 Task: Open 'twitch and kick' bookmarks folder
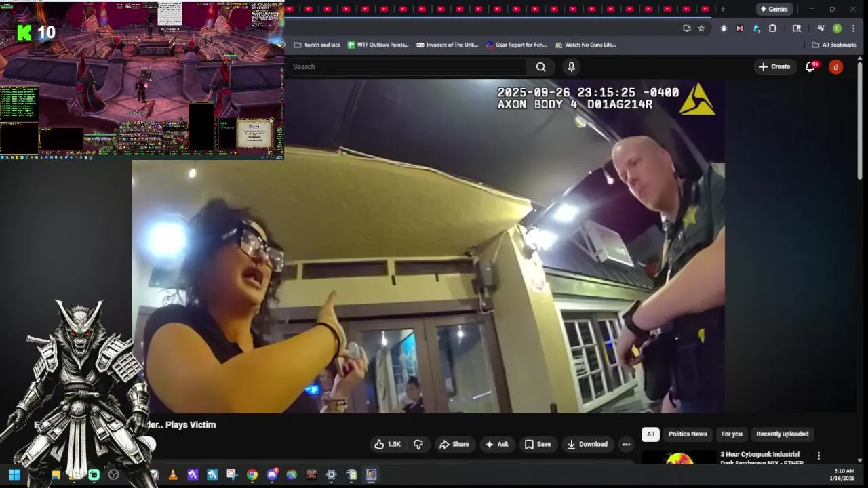pos(317,45)
